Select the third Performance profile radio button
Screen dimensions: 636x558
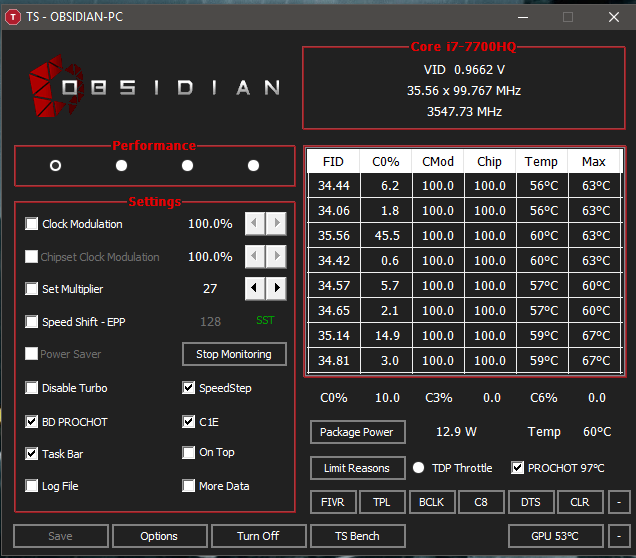coord(187,166)
